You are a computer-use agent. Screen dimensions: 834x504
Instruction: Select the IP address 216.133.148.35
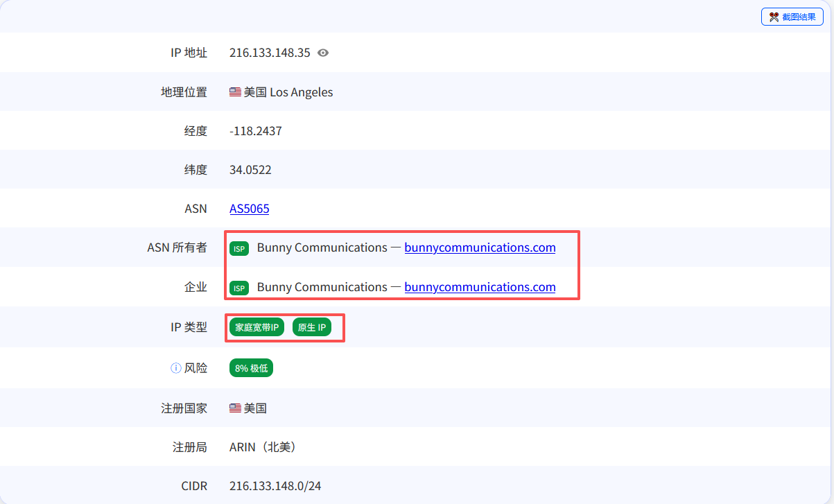[x=271, y=52]
